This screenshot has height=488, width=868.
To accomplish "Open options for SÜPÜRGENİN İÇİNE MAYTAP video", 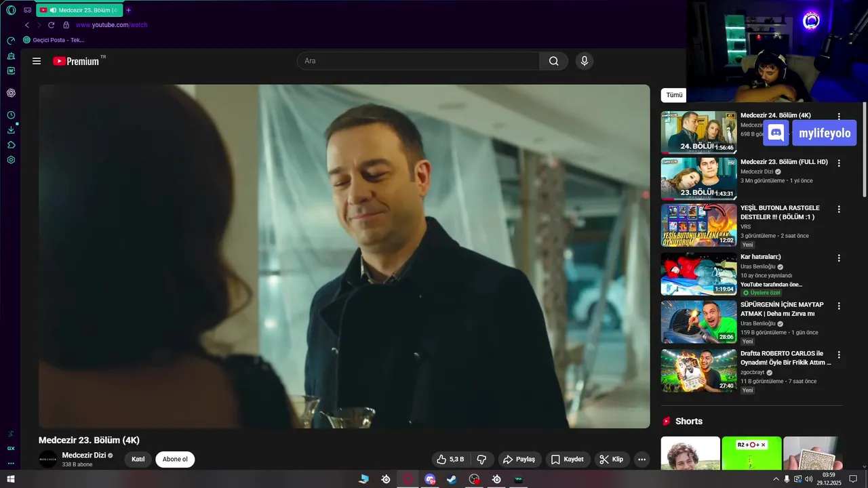I will tap(839, 306).
